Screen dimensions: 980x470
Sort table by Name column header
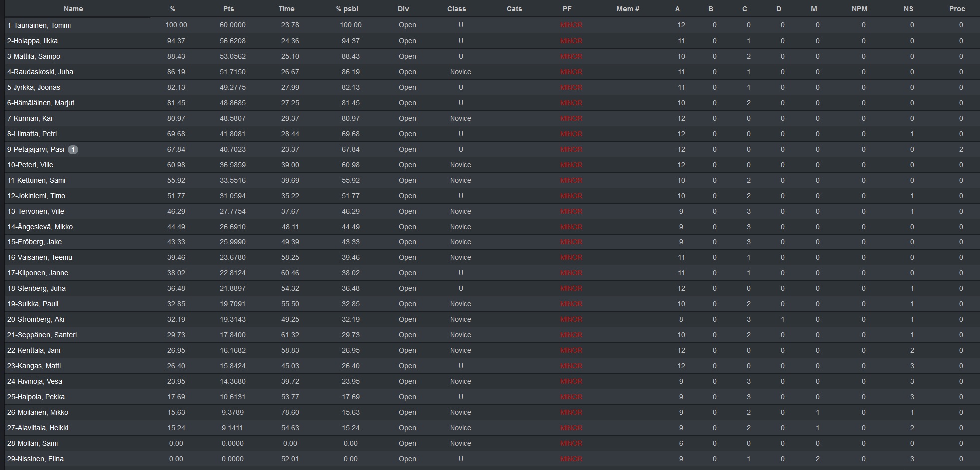click(73, 9)
